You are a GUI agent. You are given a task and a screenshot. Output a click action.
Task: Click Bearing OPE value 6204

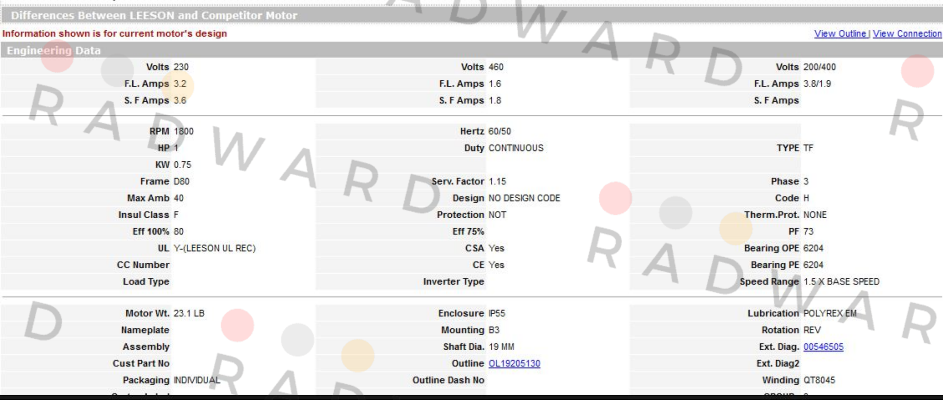(x=813, y=248)
